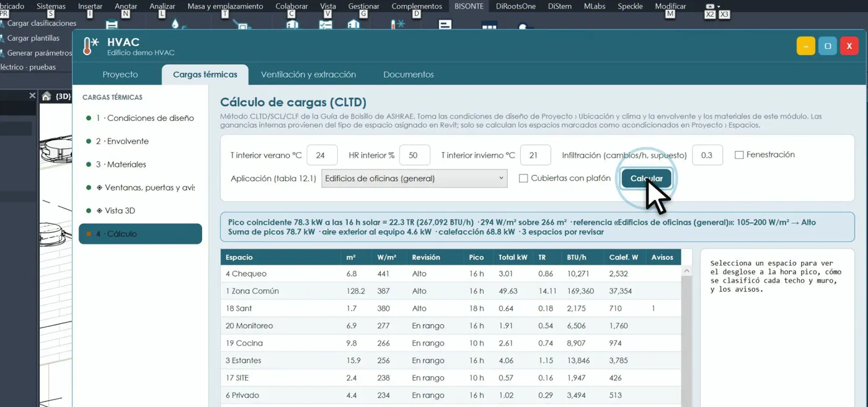Click the T interior verano °C field
This screenshot has height=407, width=868.
tap(322, 155)
